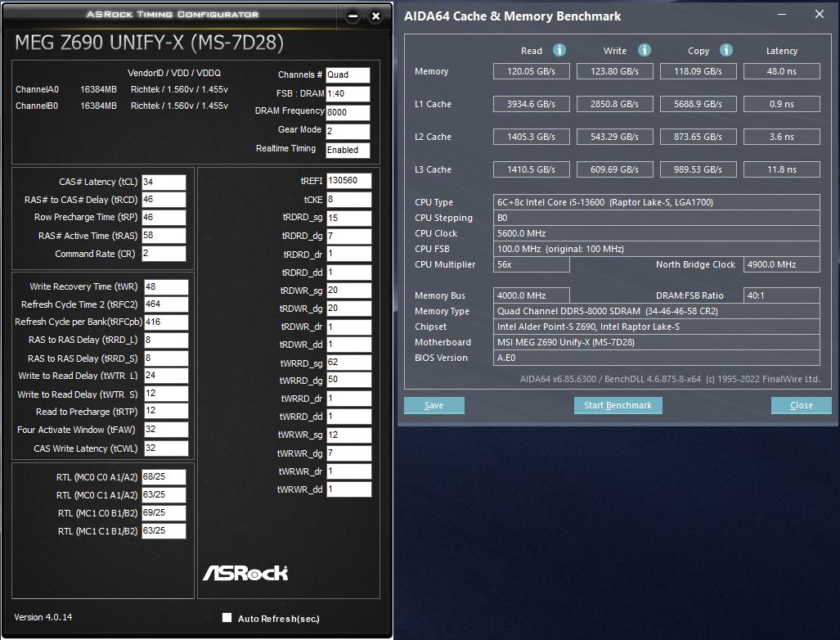Click the Read info icon in AIDA64

pos(559,50)
